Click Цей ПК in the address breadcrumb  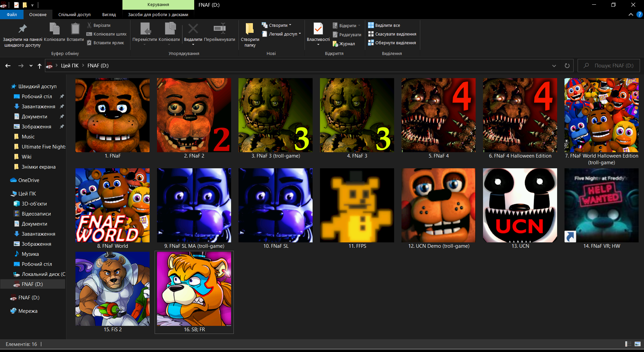tap(70, 66)
